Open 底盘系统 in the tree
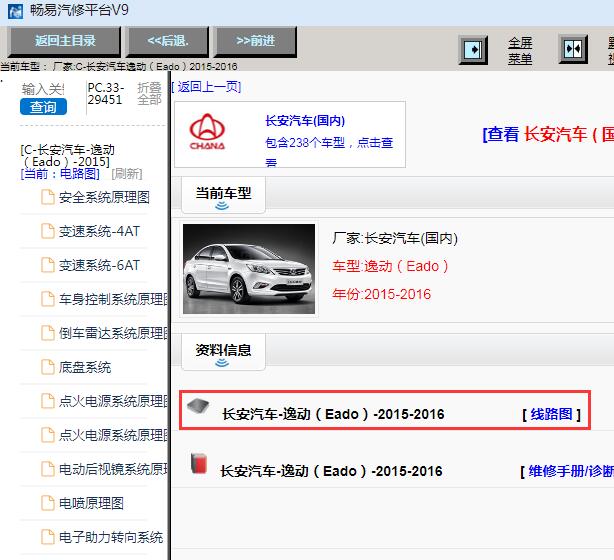614x560 pixels. (85, 368)
